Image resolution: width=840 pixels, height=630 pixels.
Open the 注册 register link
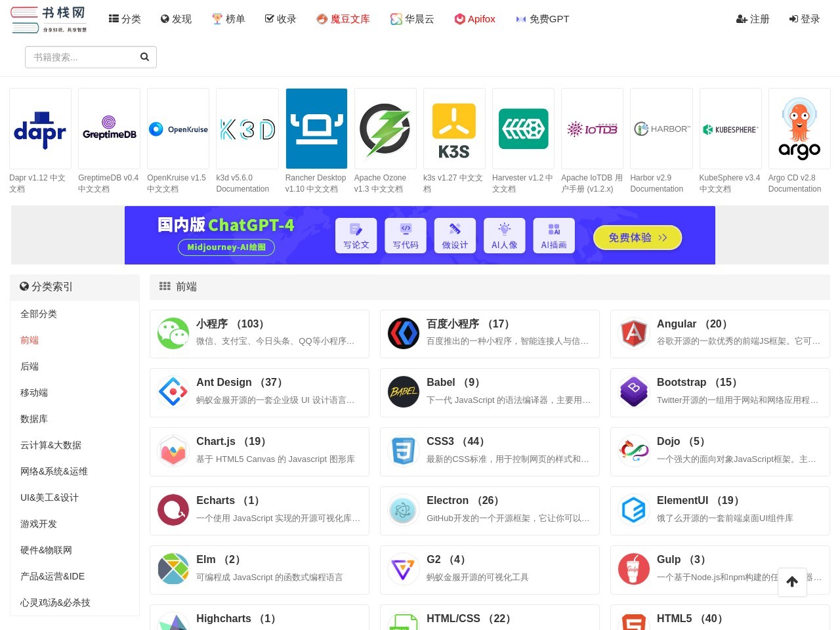(753, 19)
